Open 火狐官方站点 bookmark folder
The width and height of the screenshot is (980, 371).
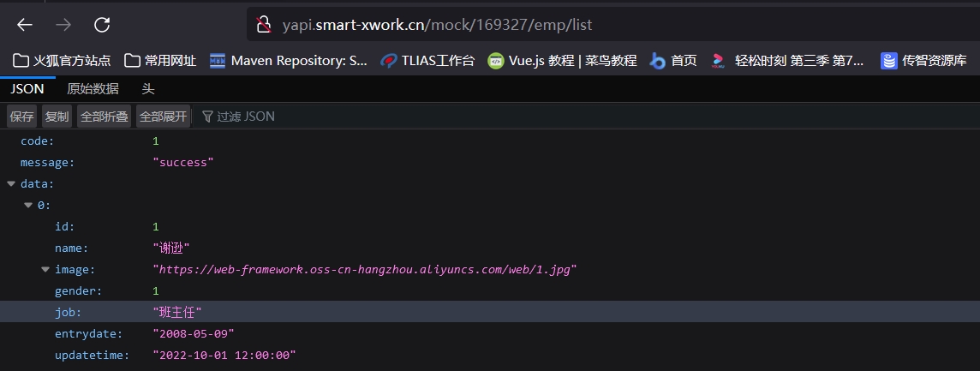[63, 60]
